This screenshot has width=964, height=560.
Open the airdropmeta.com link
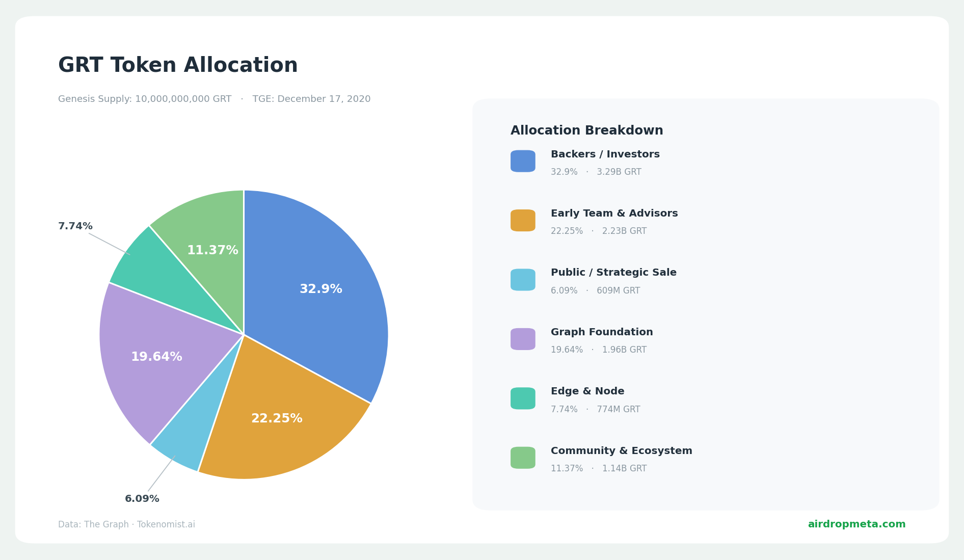(856, 524)
